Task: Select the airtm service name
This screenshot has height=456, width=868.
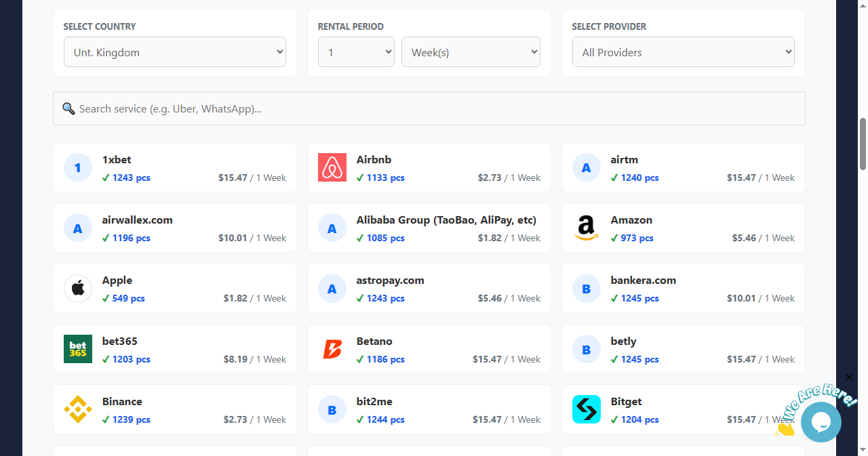Action: tap(625, 160)
